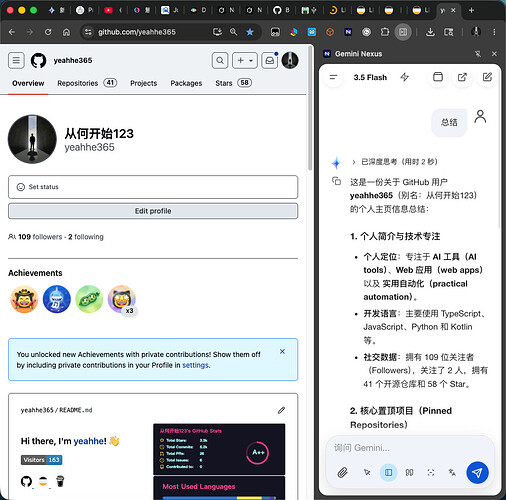
Task: Open 2 following link
Action: 86,237
